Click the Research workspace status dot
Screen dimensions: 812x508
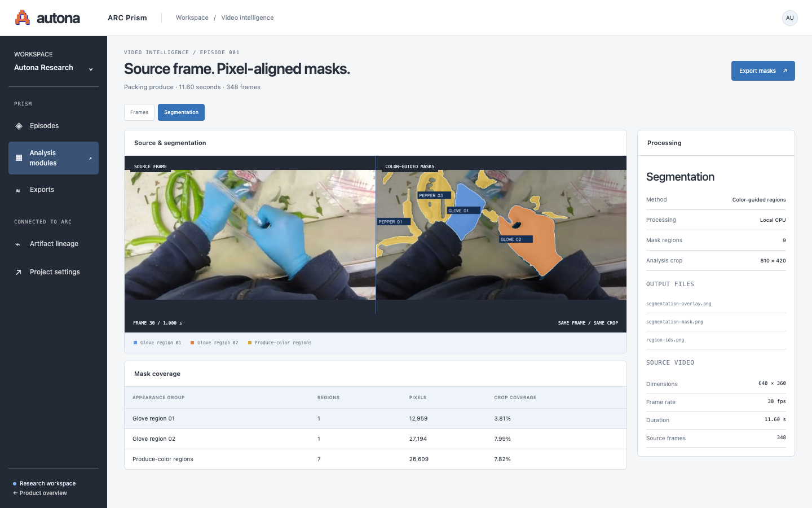coord(15,484)
